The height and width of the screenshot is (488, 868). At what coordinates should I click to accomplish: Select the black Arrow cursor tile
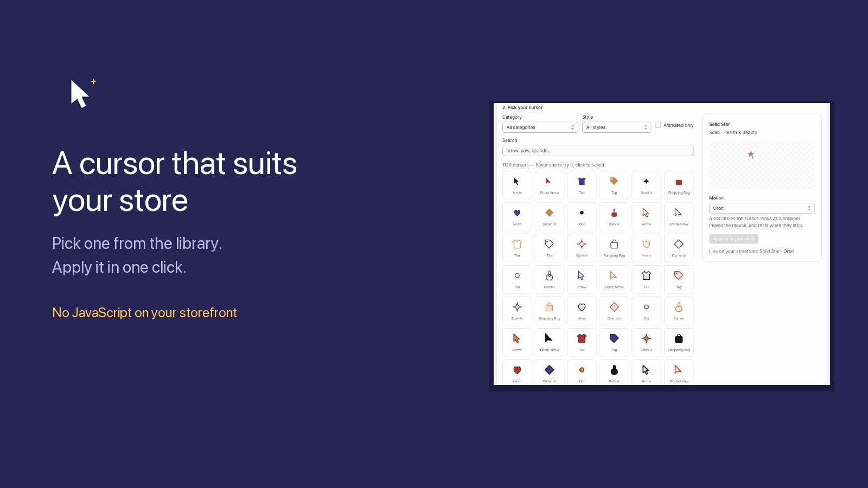coord(517,185)
